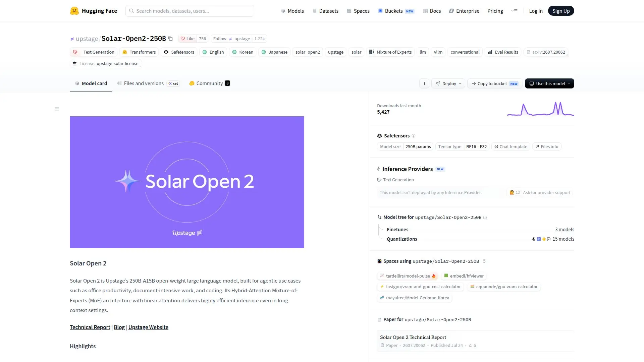This screenshot has height=362, width=644.
Task: Switch to Files and versions tab
Action: pos(148,83)
